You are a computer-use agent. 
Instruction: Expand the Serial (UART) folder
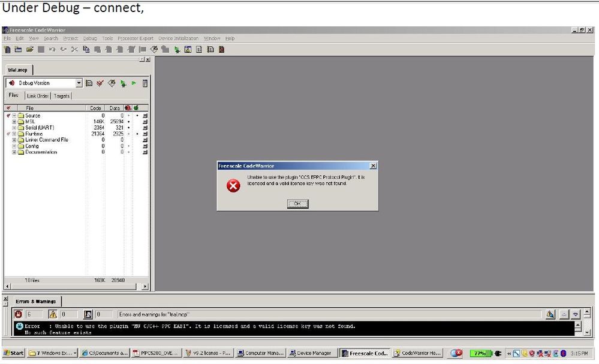coord(14,128)
